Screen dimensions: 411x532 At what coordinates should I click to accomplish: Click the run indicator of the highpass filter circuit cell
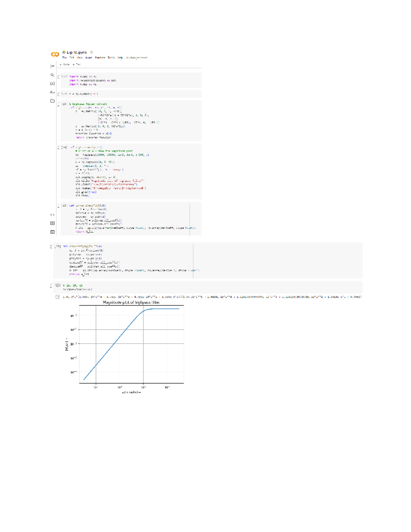click(x=59, y=104)
